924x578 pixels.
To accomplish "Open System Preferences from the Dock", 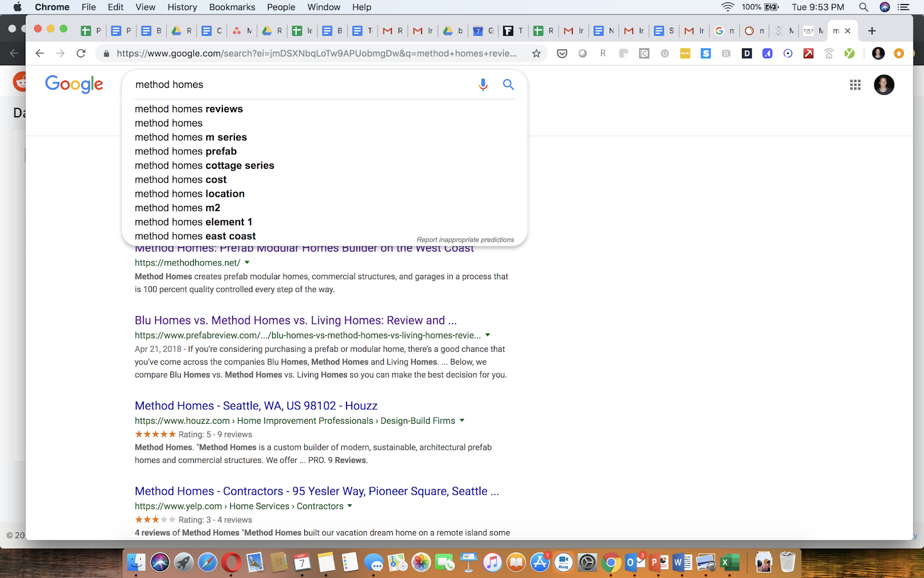I will click(587, 562).
